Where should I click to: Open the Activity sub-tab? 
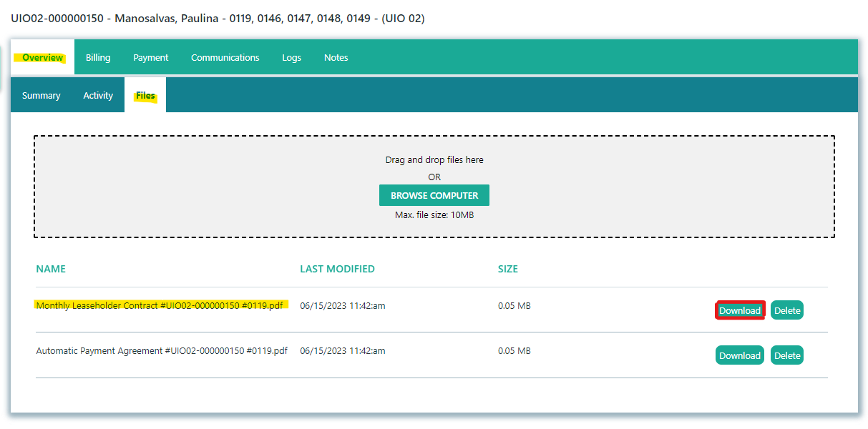(98, 96)
